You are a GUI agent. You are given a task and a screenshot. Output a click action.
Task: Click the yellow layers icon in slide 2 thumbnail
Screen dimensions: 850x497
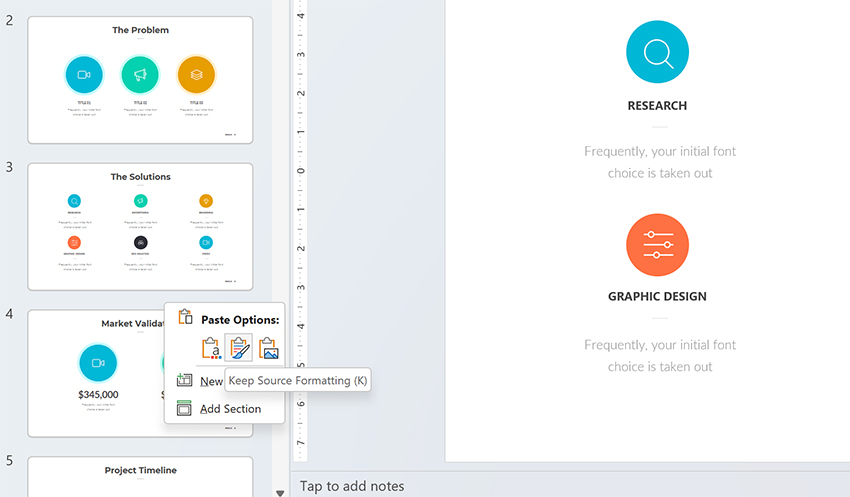[x=196, y=75]
